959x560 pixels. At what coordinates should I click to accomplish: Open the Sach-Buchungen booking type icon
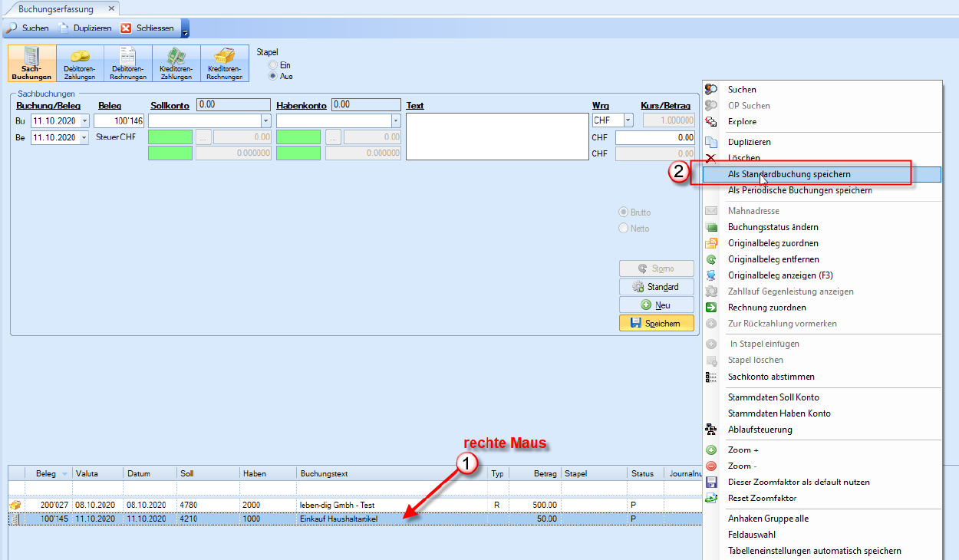(x=31, y=64)
